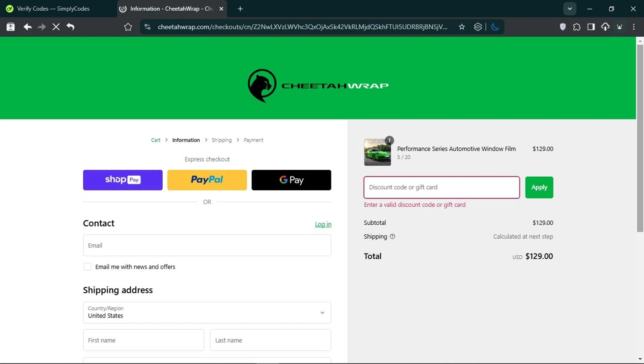
Task: Click the page vertical scrollbar thumb
Action: pyautogui.click(x=640, y=138)
